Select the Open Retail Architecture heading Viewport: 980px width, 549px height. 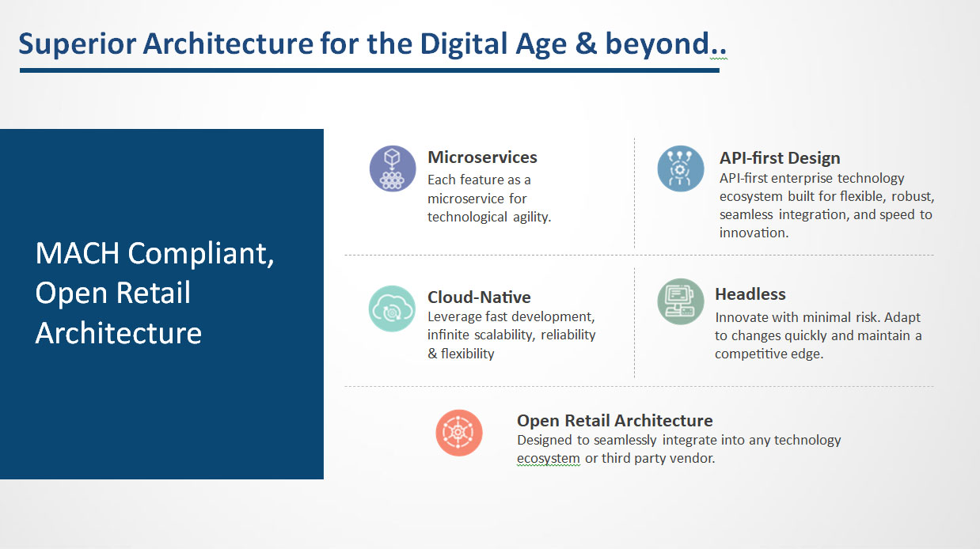[614, 421]
